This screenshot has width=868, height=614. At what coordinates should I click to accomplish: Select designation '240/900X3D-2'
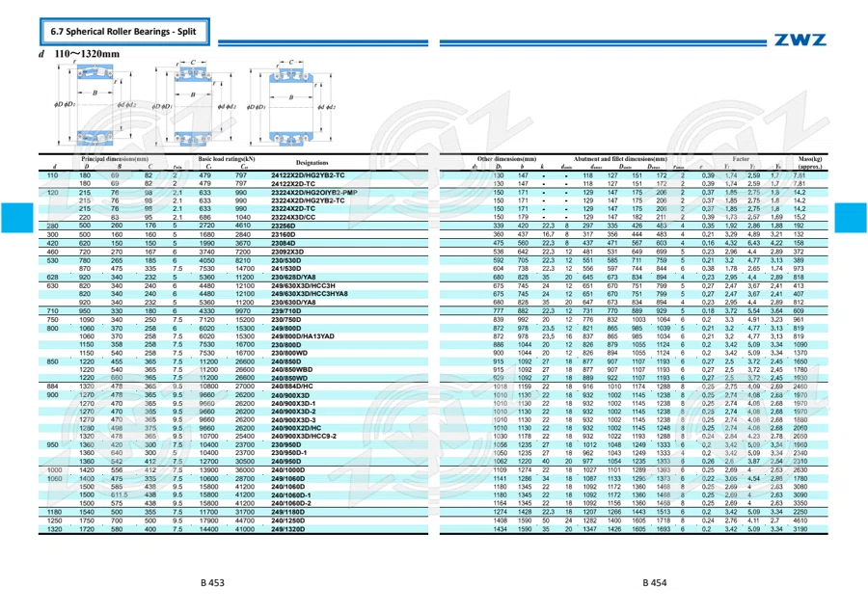click(293, 412)
